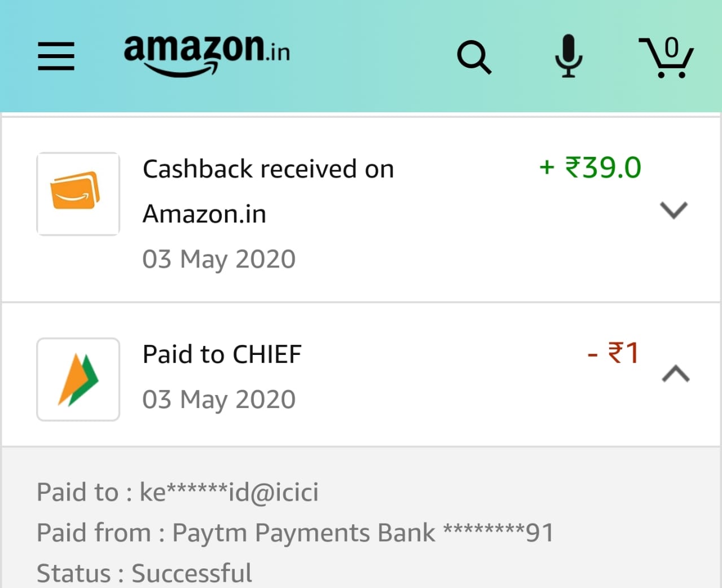Click the cashback date 03 May 2020
This screenshot has width=722, height=588.
click(x=219, y=260)
